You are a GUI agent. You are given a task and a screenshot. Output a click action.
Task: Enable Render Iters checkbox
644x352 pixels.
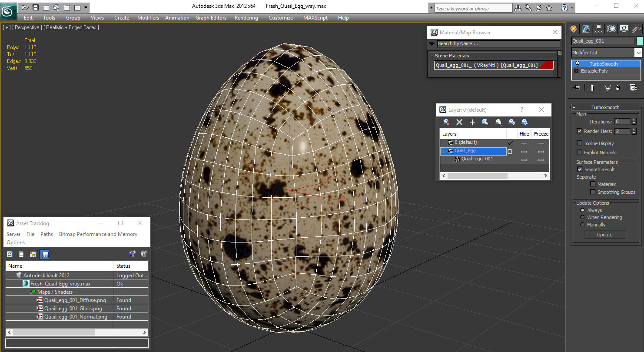[x=579, y=131]
